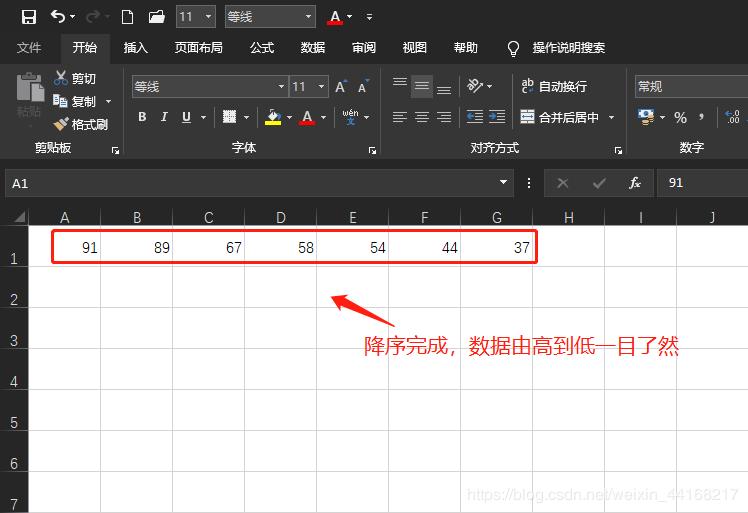Open alignment group dialog launcher

coord(618,151)
